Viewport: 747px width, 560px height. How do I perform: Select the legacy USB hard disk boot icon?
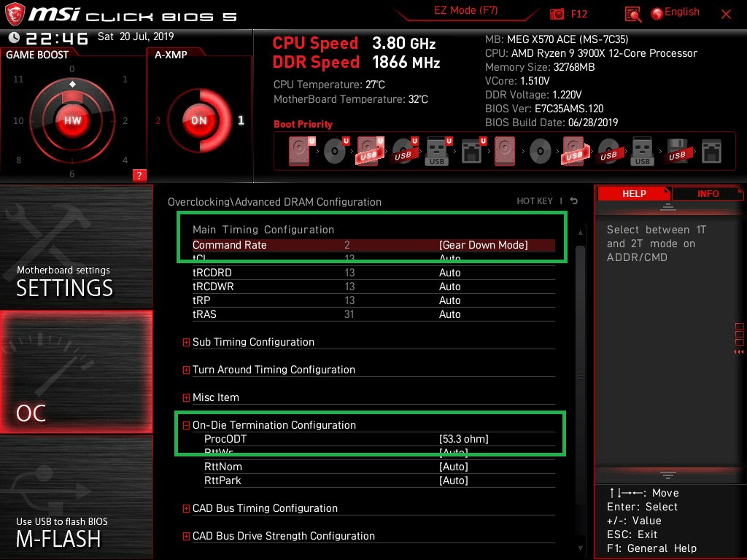click(575, 151)
